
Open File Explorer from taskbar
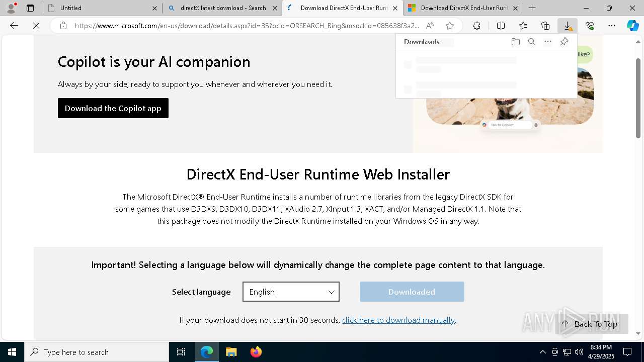[231, 352]
